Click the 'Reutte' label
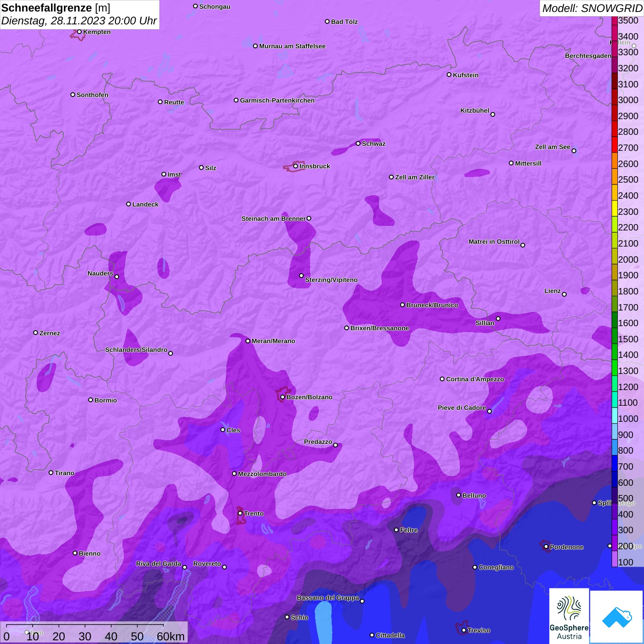Image resolution: width=644 pixels, height=644 pixels. point(174,102)
